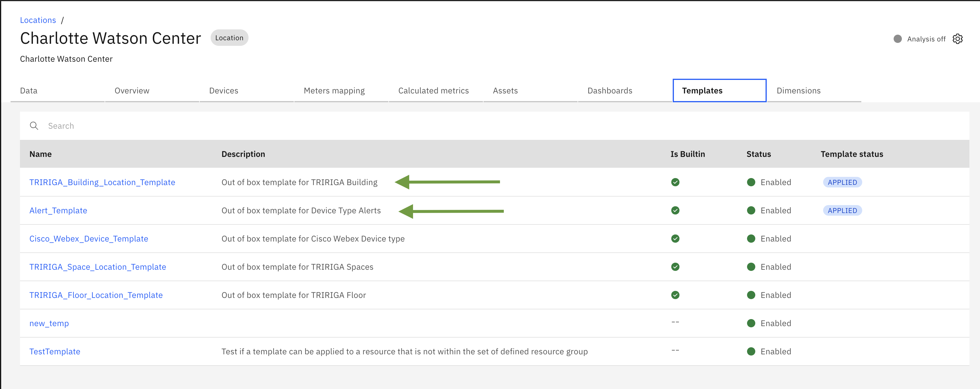Click 'Out of box template for TRIRIGA Spaces'
The height and width of the screenshot is (389, 980).
298,267
